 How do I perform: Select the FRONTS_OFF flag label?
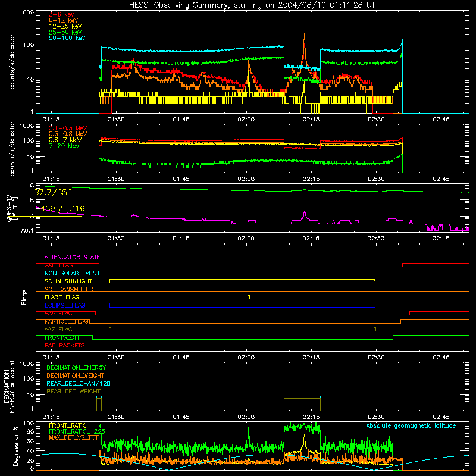[62, 337]
